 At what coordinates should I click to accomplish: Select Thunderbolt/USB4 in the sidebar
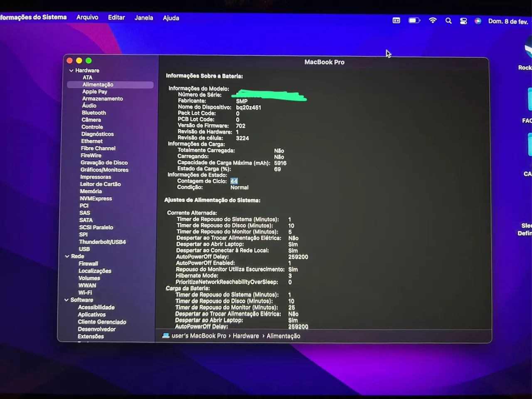[102, 242]
